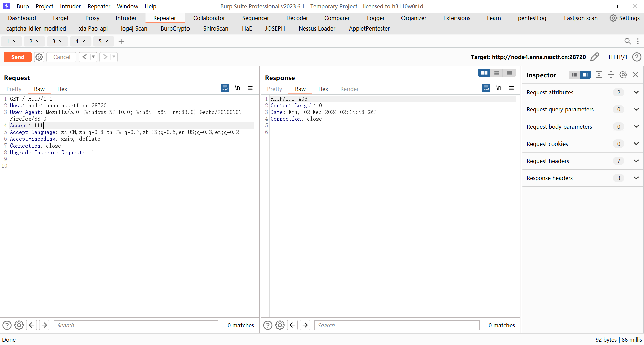The width and height of the screenshot is (644, 345).
Task: Switch Request view to Hex
Action: coord(62,89)
